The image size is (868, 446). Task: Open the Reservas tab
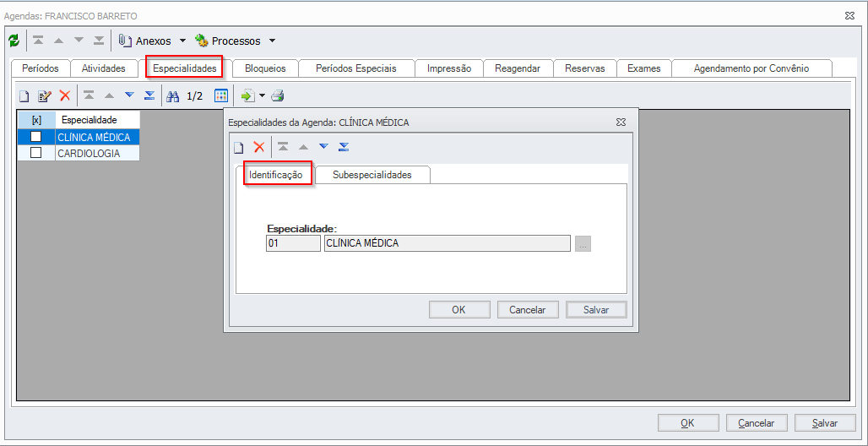[x=585, y=68]
